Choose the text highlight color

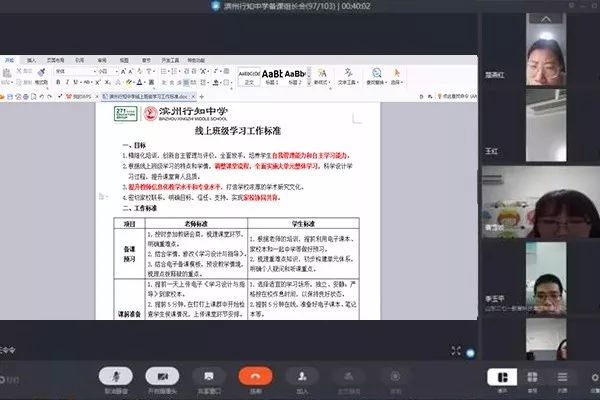point(129,82)
